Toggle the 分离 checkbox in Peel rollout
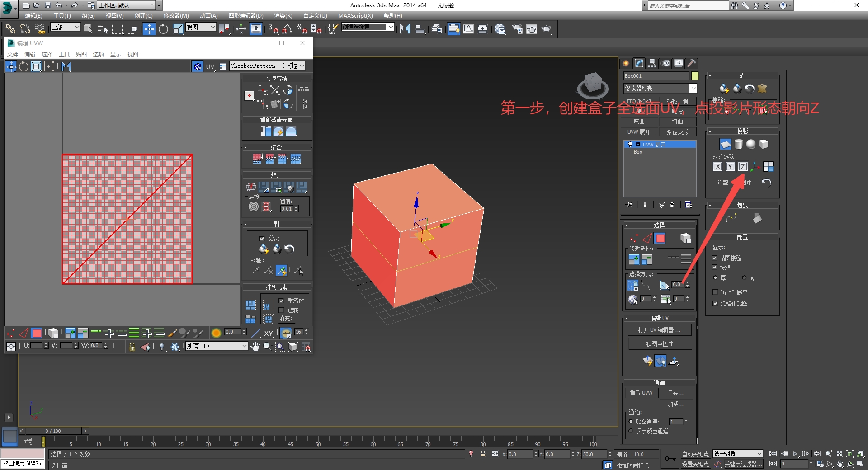 point(262,238)
